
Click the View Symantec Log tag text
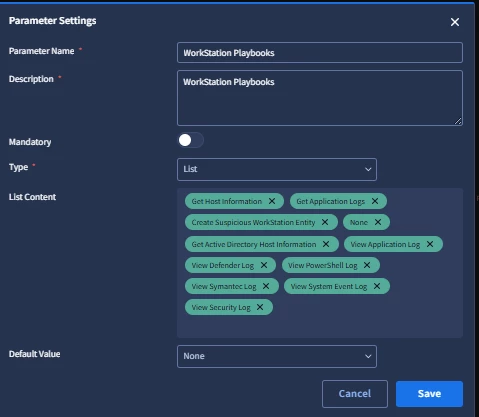click(x=224, y=286)
